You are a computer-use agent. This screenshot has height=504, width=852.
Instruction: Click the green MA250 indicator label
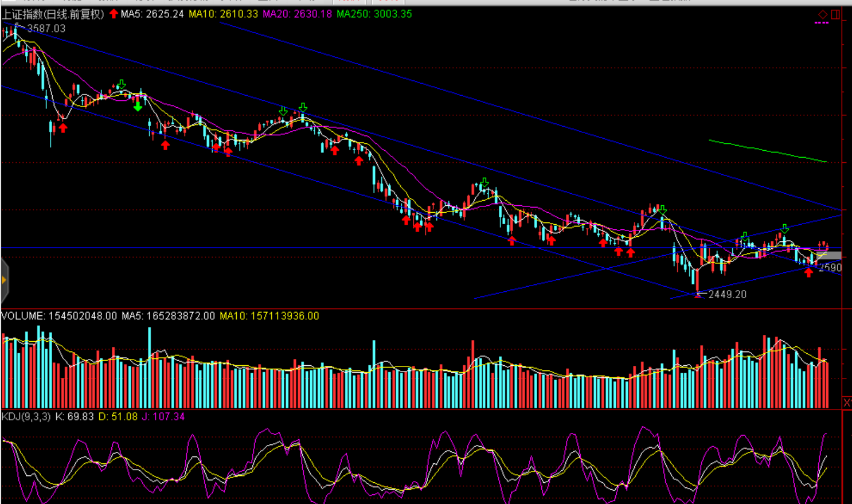(x=374, y=14)
